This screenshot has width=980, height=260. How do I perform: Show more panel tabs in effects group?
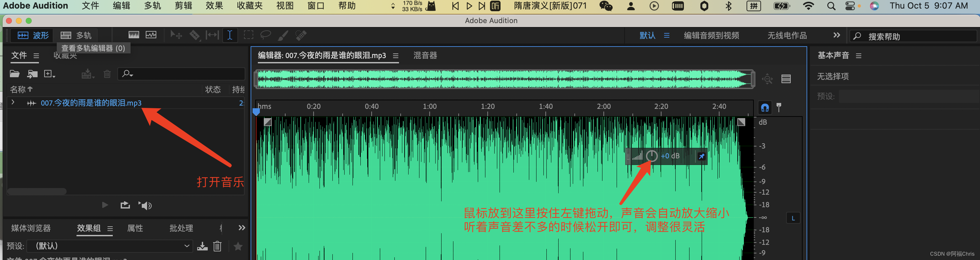pos(242,228)
